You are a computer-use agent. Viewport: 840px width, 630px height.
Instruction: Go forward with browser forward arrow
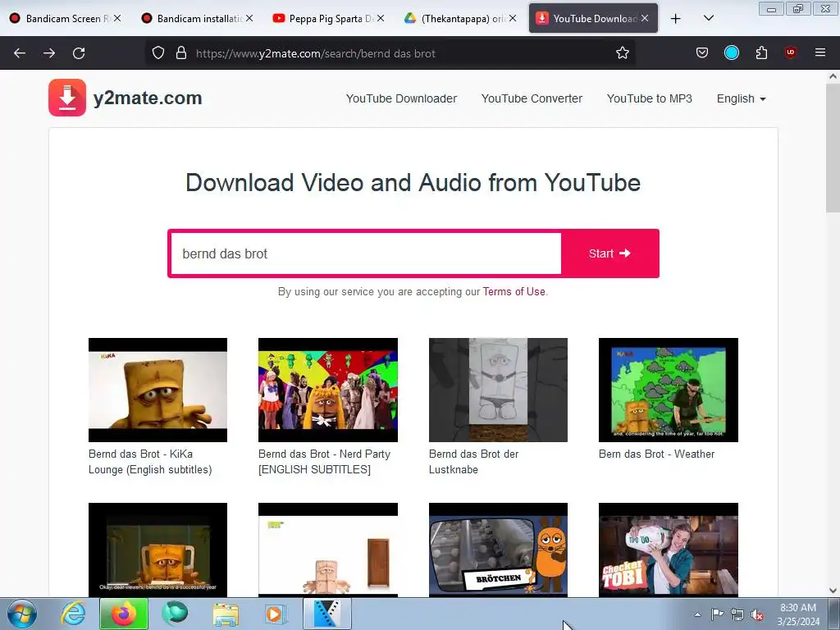click(49, 53)
